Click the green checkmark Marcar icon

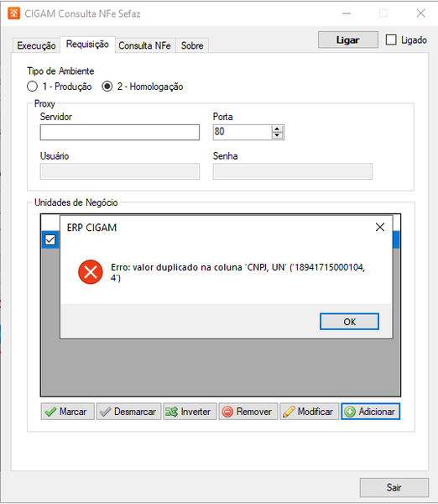[50, 412]
